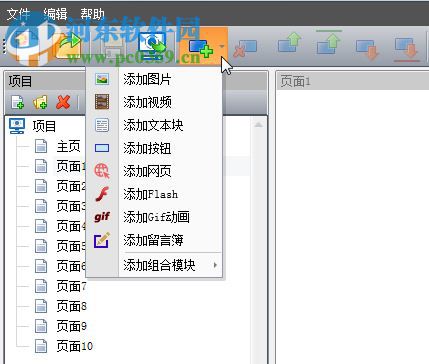Select 页面5 in the project tree
The height and width of the screenshot is (364, 429).
[71, 246]
